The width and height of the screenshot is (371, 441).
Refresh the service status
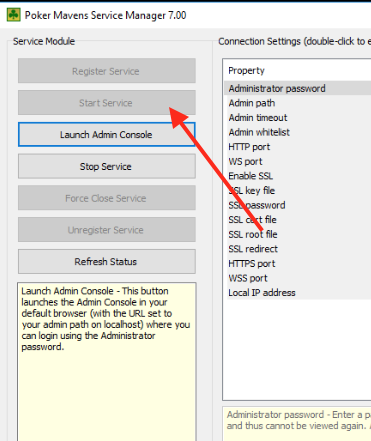107,261
